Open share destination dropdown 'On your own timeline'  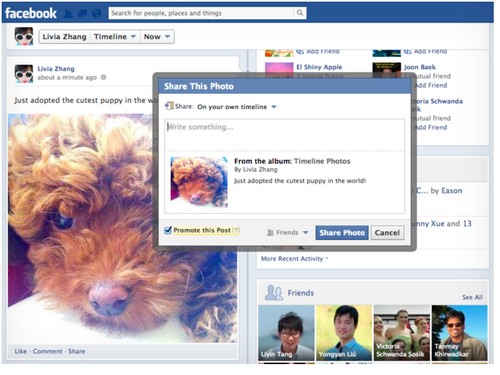click(237, 107)
